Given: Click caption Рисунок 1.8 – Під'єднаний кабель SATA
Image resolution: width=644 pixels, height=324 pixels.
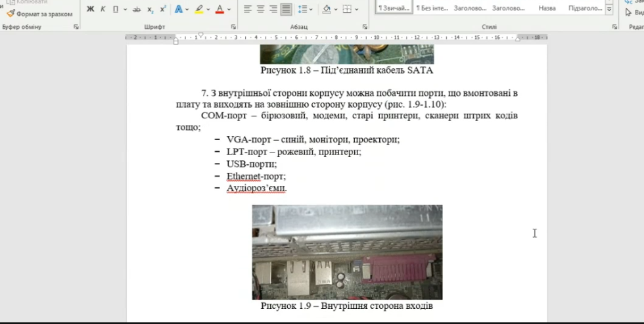Looking at the screenshot, I should coord(347,70).
